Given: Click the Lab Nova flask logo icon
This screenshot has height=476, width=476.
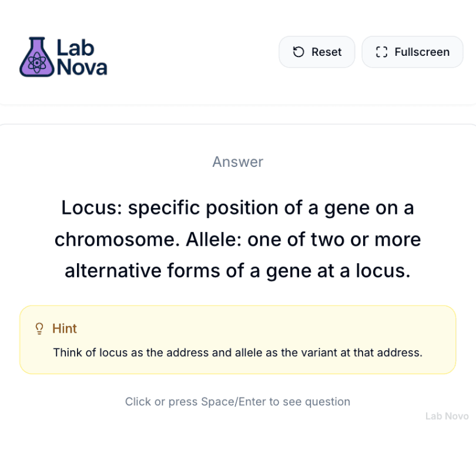Looking at the screenshot, I should tap(36, 57).
